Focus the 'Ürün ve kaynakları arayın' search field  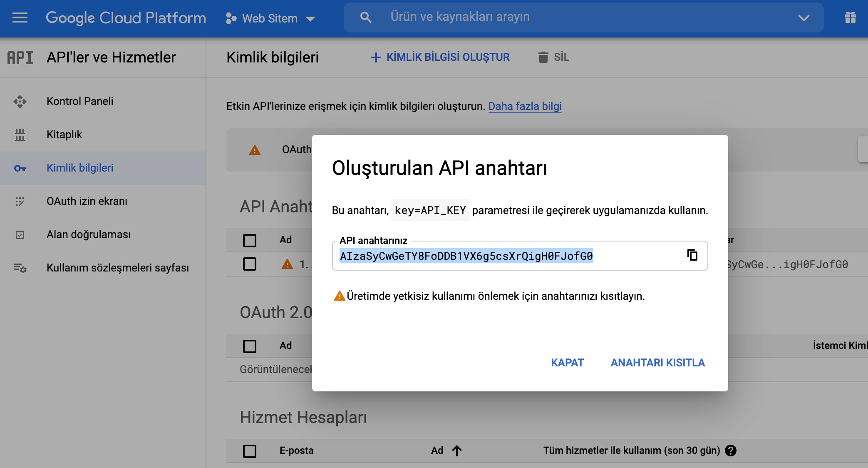(583, 17)
